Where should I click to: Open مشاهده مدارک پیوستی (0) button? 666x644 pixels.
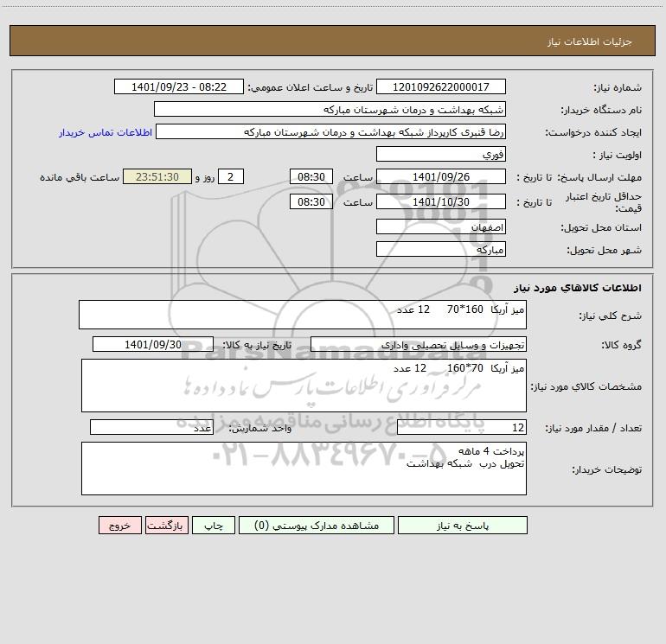coord(317,526)
